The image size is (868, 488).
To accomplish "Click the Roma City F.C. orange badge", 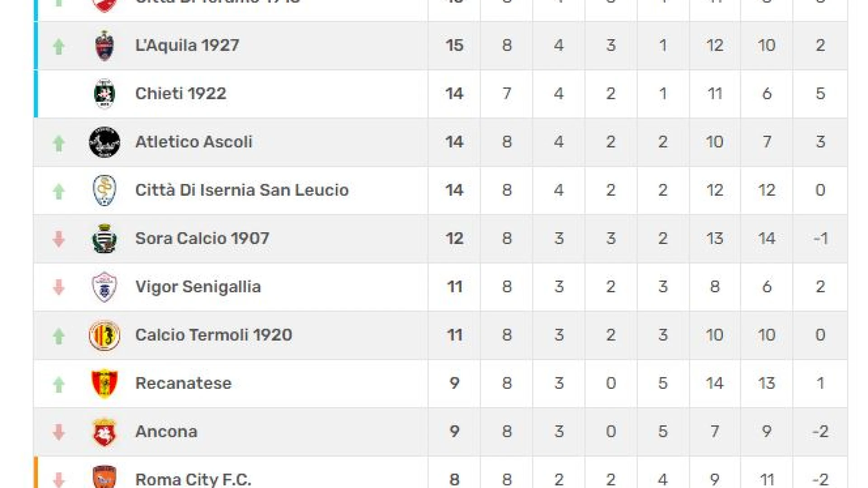I will click(x=104, y=477).
